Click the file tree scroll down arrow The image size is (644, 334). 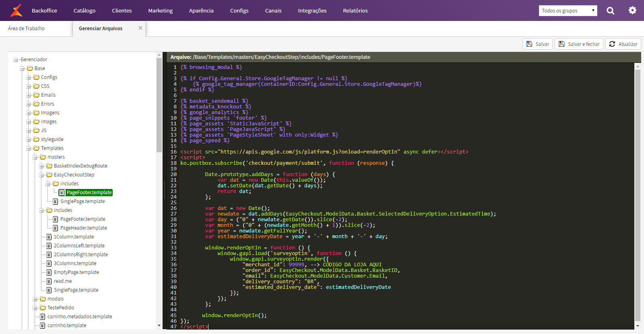pos(159,326)
